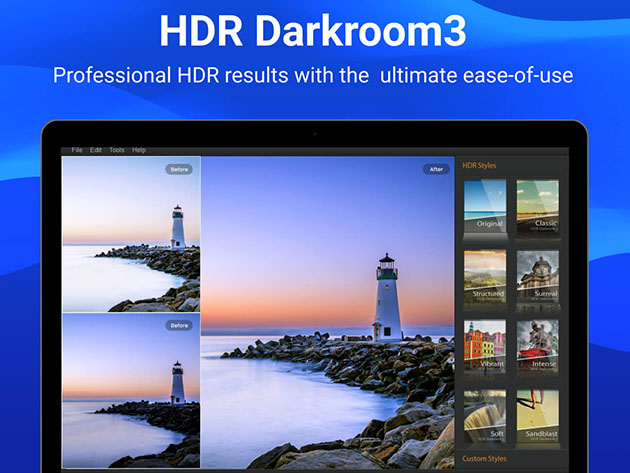Viewport: 630px width, 473px height.
Task: Click the main After lighthouse image
Action: [327, 312]
